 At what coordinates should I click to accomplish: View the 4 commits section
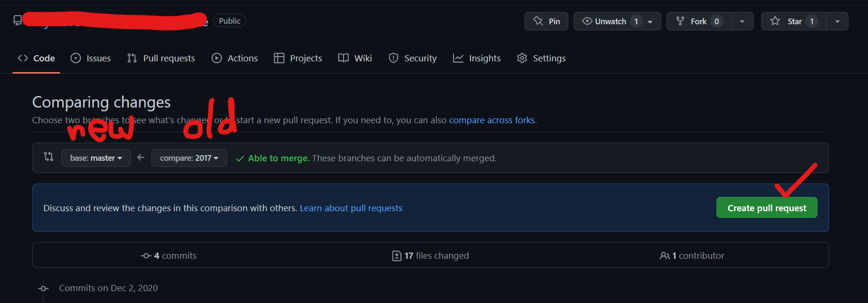tap(169, 255)
